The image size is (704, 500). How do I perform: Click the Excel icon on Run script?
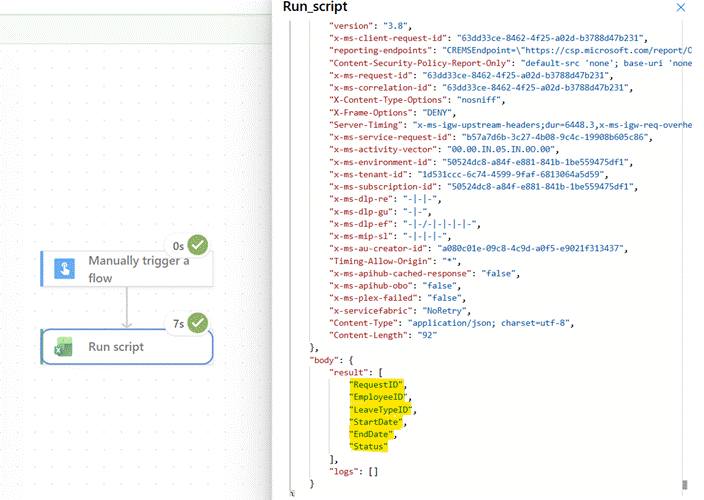coord(64,347)
